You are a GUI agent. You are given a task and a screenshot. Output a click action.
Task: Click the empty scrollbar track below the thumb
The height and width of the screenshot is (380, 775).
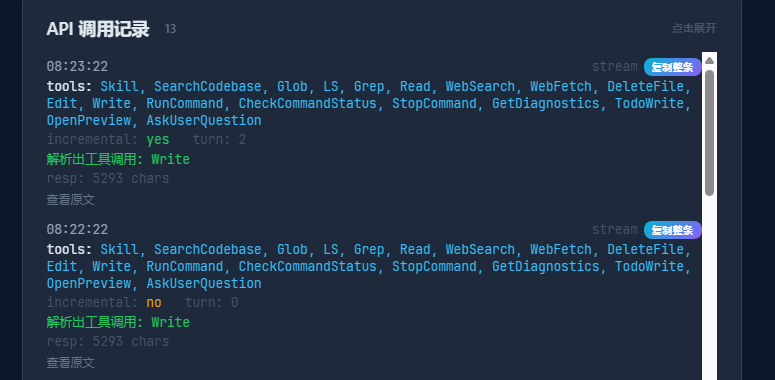[709, 287]
